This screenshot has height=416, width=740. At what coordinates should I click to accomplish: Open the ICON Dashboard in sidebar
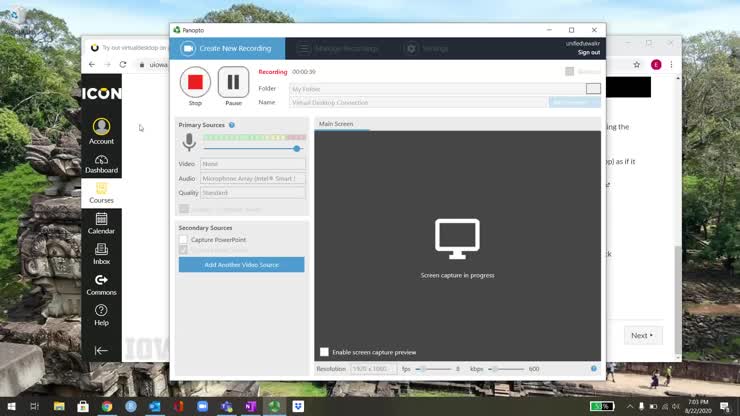click(101, 164)
